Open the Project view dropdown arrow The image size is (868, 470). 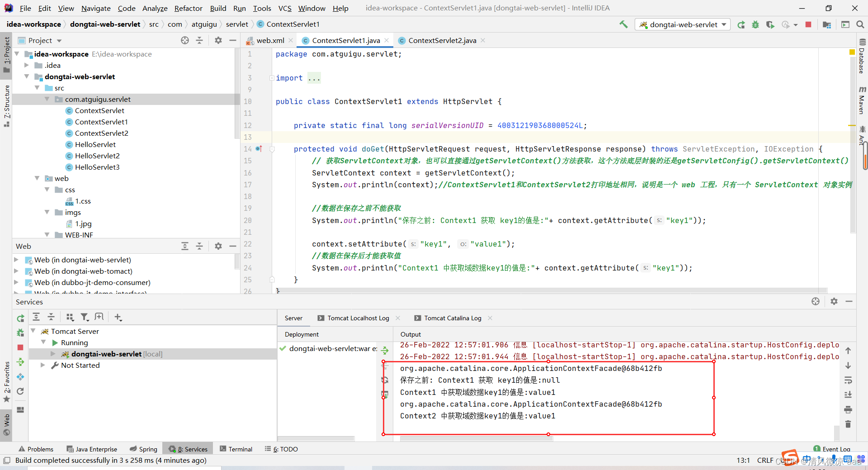click(59, 41)
